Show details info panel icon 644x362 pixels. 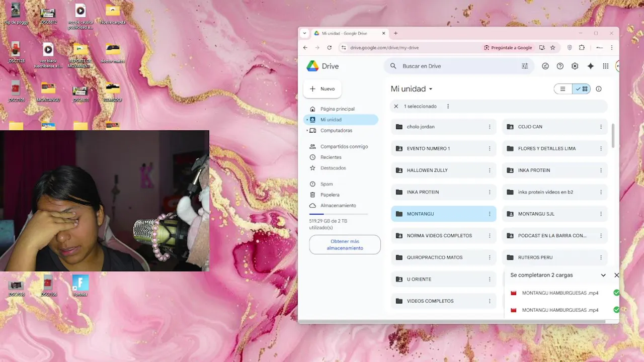599,89
